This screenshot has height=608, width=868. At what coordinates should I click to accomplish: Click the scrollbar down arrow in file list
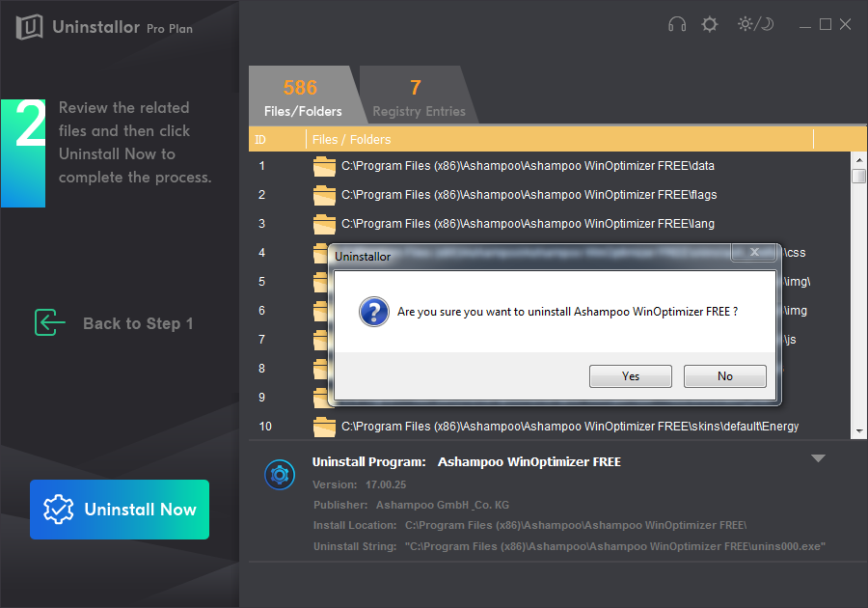tap(859, 431)
